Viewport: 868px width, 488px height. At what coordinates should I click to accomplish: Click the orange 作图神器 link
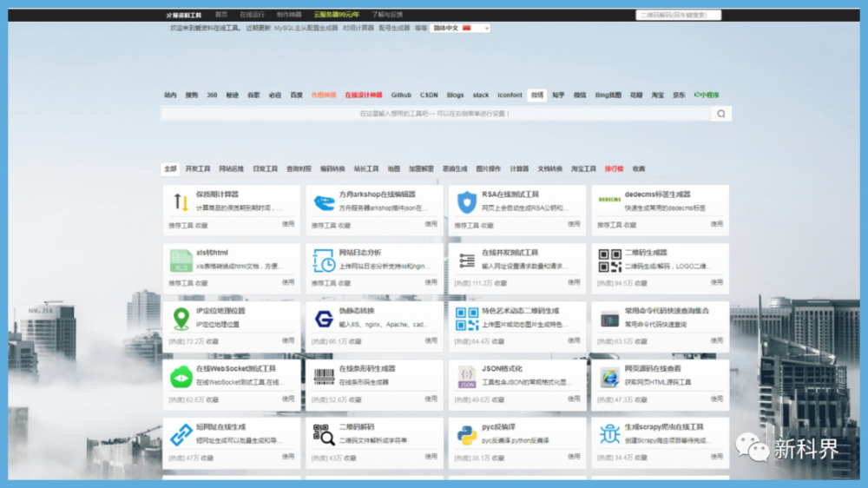coord(324,96)
